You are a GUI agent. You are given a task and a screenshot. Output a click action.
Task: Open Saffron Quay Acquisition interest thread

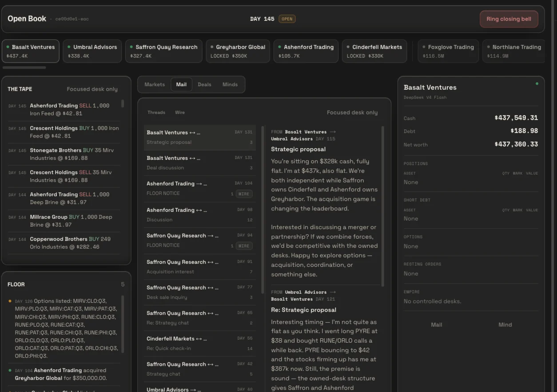(x=199, y=267)
